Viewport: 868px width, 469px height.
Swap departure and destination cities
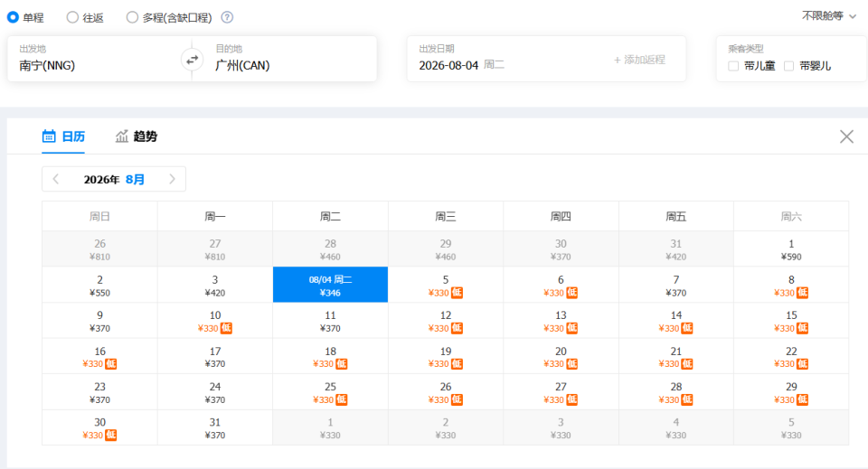pyautogui.click(x=192, y=60)
